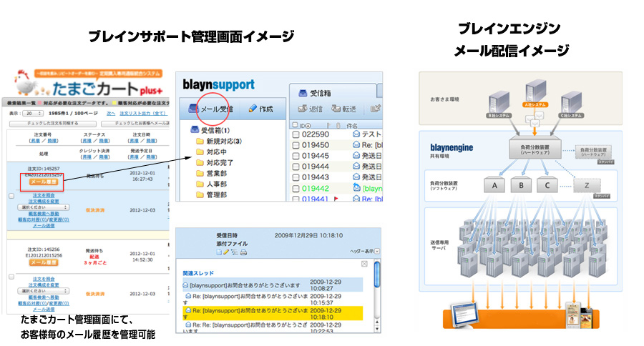Click the 営業部 folder icon
This screenshot has height=346, width=644.
(200, 173)
